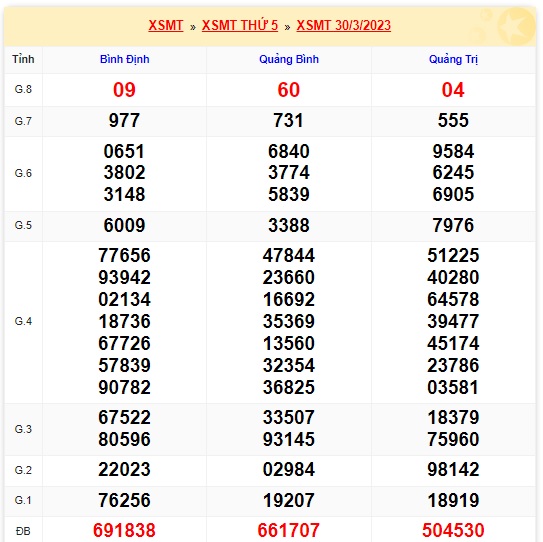Screen dimensions: 543x542
Task: Click the G.7 row label
Action: pos(23,121)
